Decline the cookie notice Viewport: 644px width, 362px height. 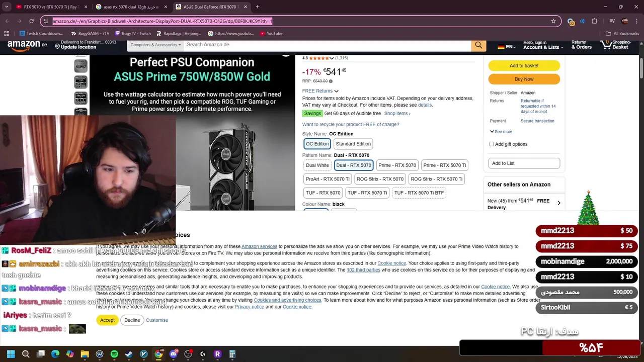(132, 320)
